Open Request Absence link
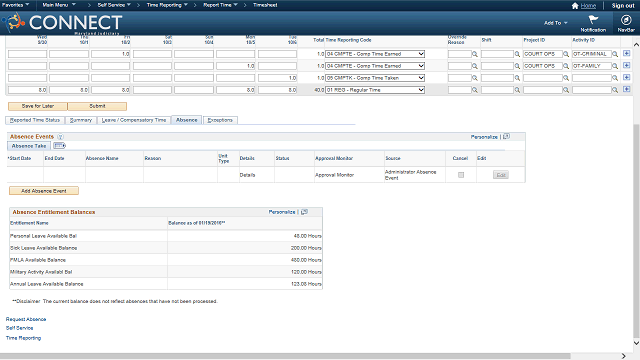 coord(26,319)
